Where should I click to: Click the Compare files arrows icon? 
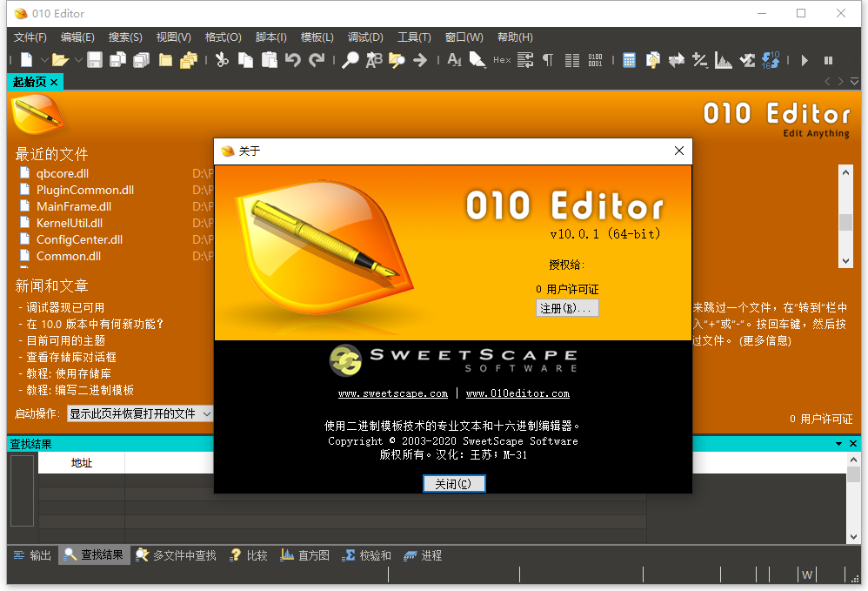click(x=677, y=60)
